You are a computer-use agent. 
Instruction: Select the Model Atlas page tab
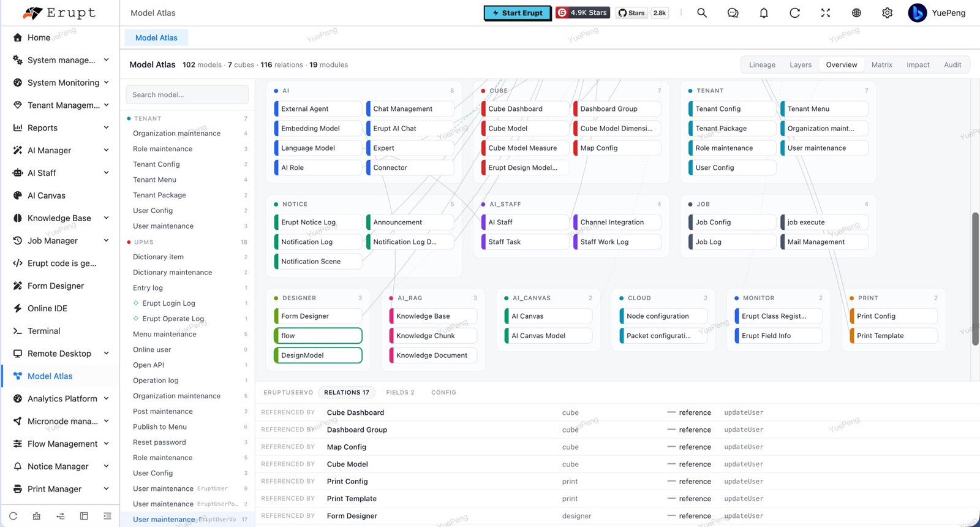tap(156, 38)
